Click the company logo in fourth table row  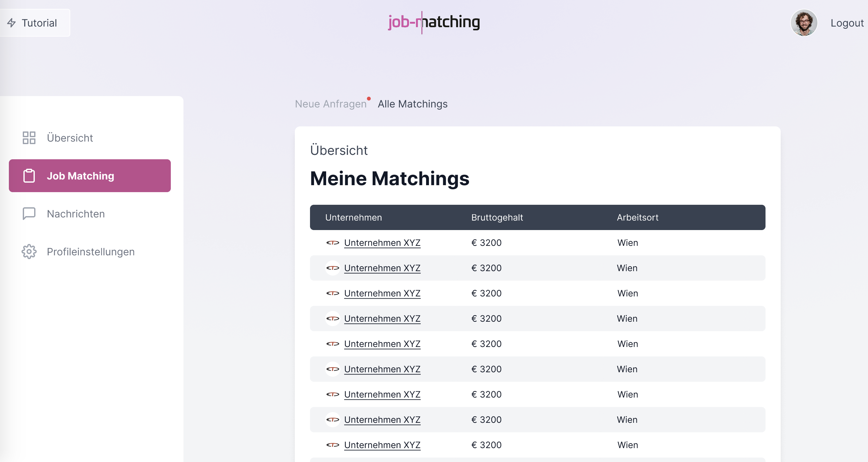click(332, 319)
